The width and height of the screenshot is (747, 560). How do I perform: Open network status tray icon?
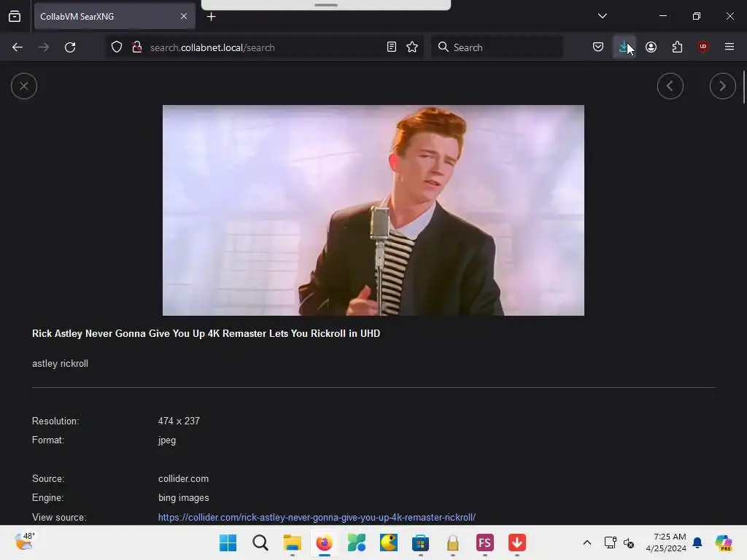[610, 542]
